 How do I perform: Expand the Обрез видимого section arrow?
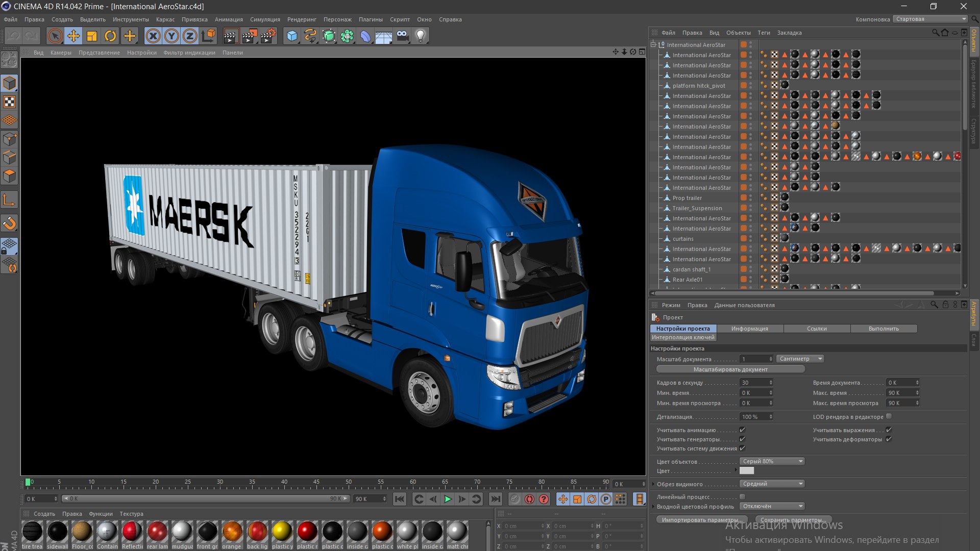coord(653,484)
